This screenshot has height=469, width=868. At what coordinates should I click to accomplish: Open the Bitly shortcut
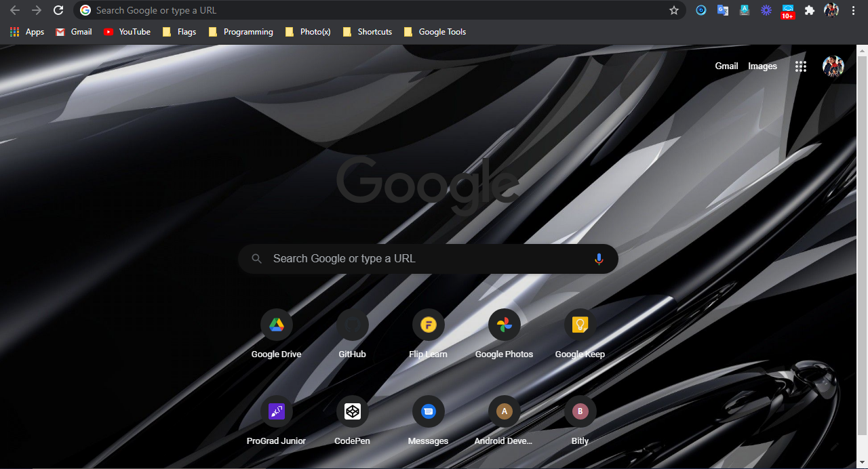pyautogui.click(x=580, y=420)
